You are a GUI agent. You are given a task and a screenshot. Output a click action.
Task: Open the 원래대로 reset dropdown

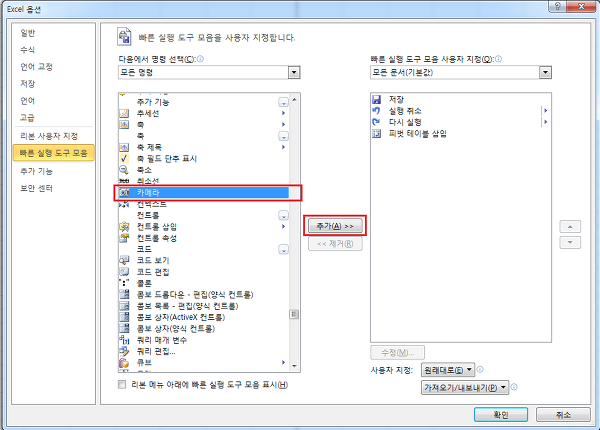coord(448,370)
